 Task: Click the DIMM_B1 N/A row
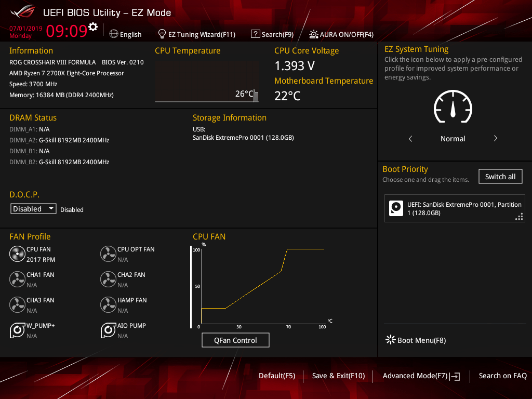point(30,151)
